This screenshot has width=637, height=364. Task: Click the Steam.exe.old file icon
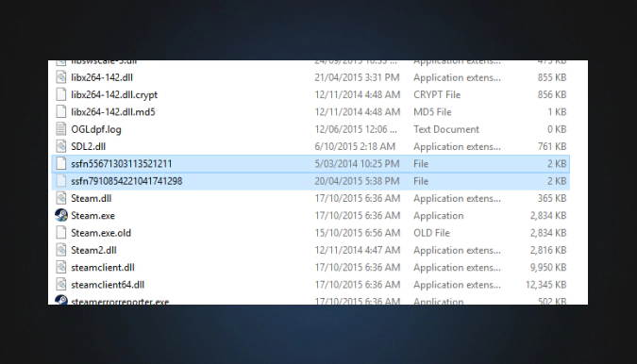pos(61,233)
